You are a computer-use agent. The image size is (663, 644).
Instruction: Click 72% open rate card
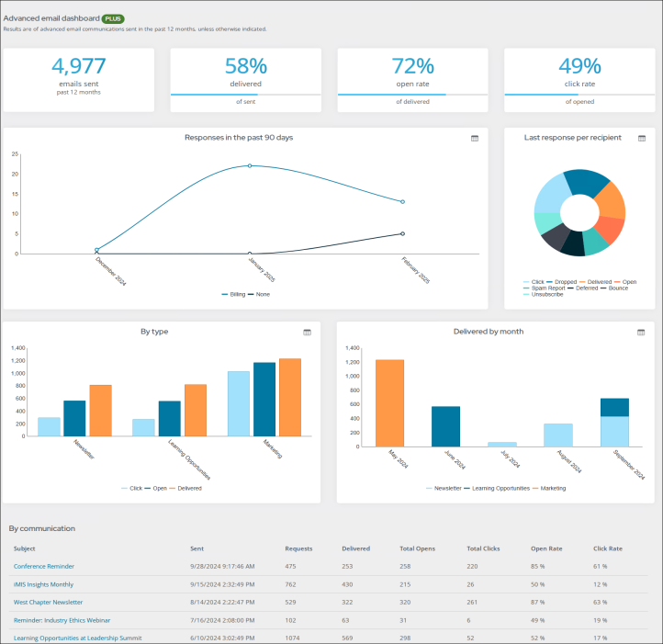(x=412, y=80)
